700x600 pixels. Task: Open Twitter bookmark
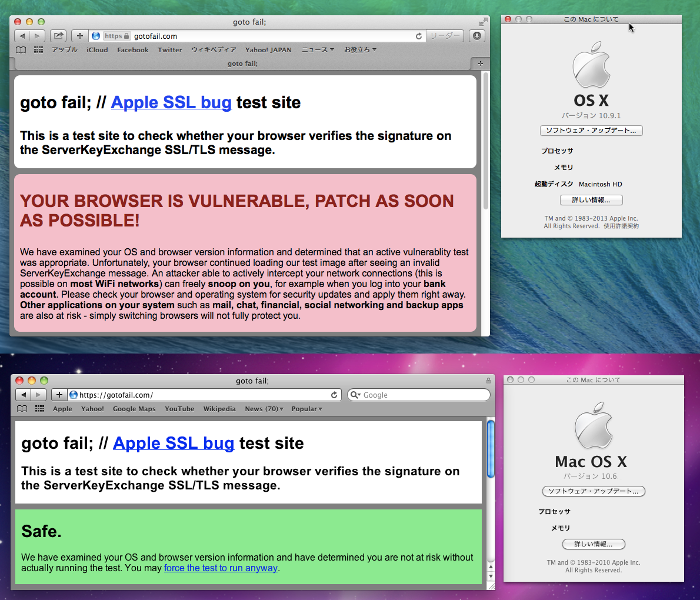click(x=169, y=50)
